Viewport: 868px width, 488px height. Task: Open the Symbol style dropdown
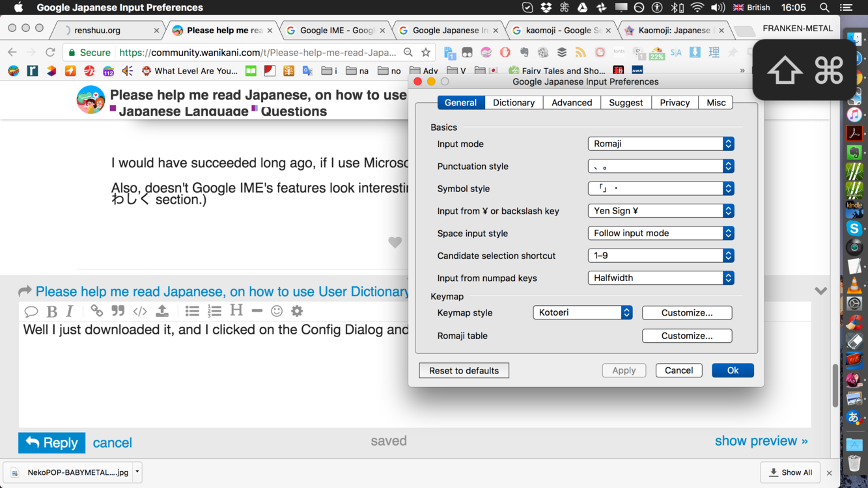pos(661,189)
